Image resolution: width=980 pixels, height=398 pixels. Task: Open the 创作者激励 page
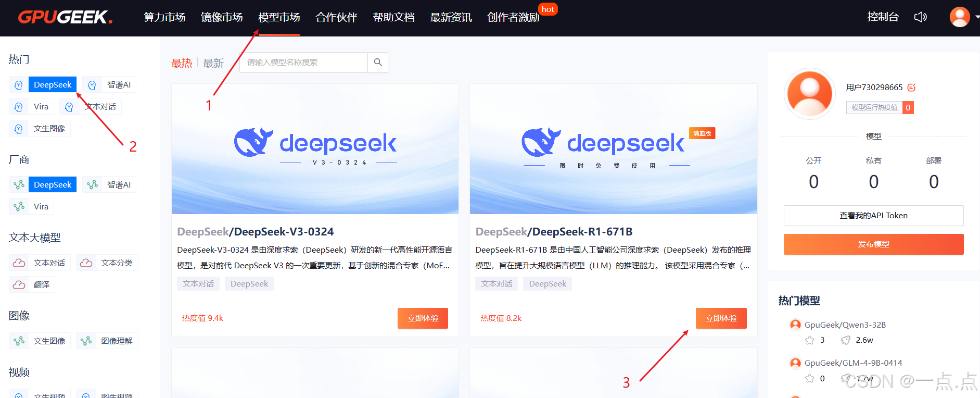click(513, 17)
